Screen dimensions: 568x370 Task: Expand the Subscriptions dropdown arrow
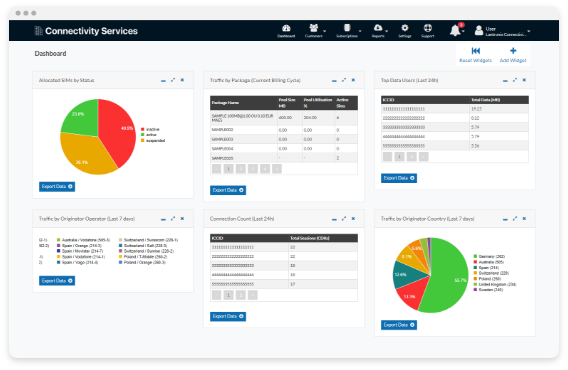pyautogui.click(x=360, y=31)
